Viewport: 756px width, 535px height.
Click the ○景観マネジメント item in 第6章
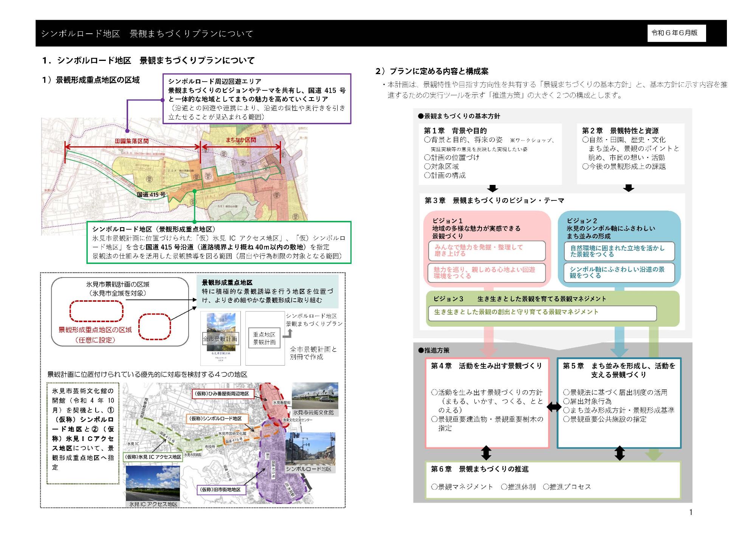tap(462, 487)
